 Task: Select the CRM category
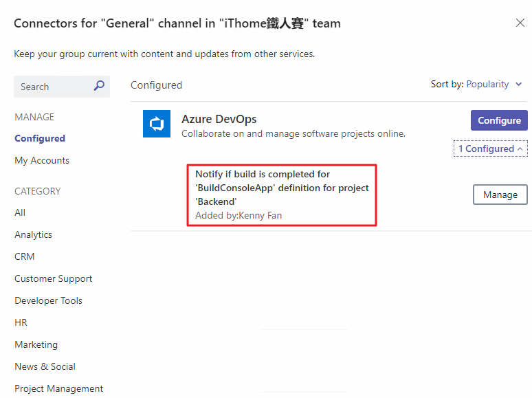pos(25,256)
